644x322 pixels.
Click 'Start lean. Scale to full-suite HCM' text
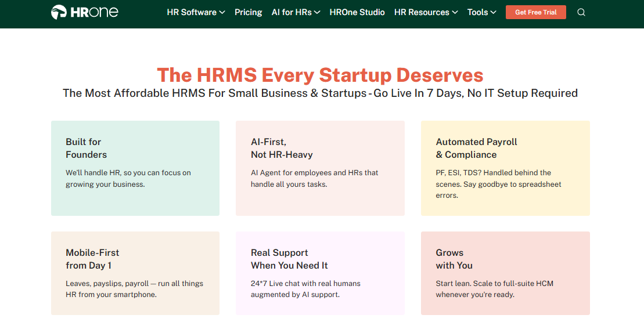pyautogui.click(x=495, y=289)
